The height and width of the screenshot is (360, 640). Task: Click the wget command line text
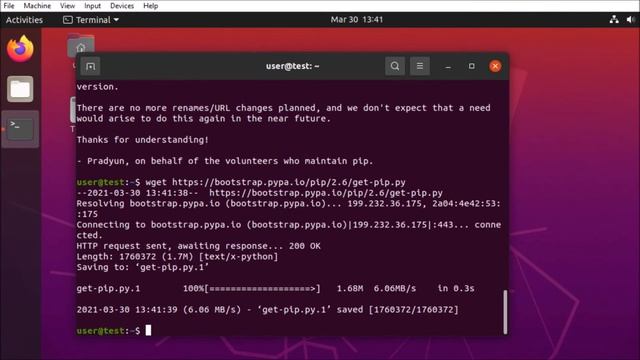pos(276,182)
